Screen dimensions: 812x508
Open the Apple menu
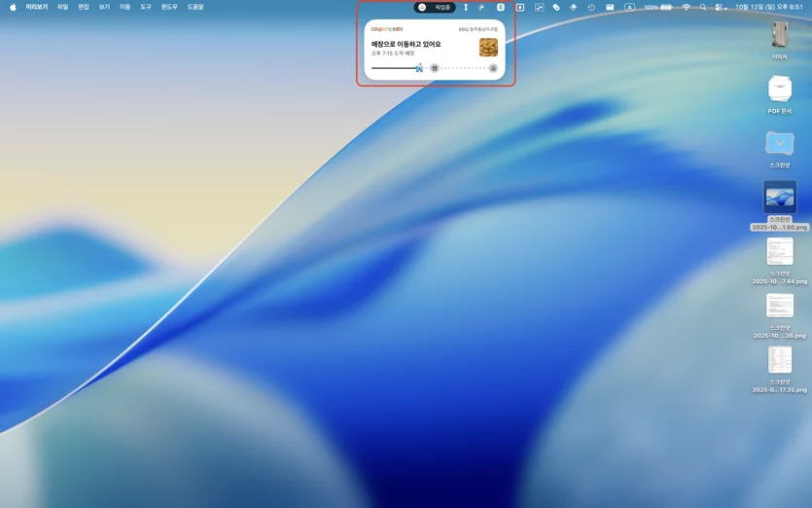click(x=13, y=7)
